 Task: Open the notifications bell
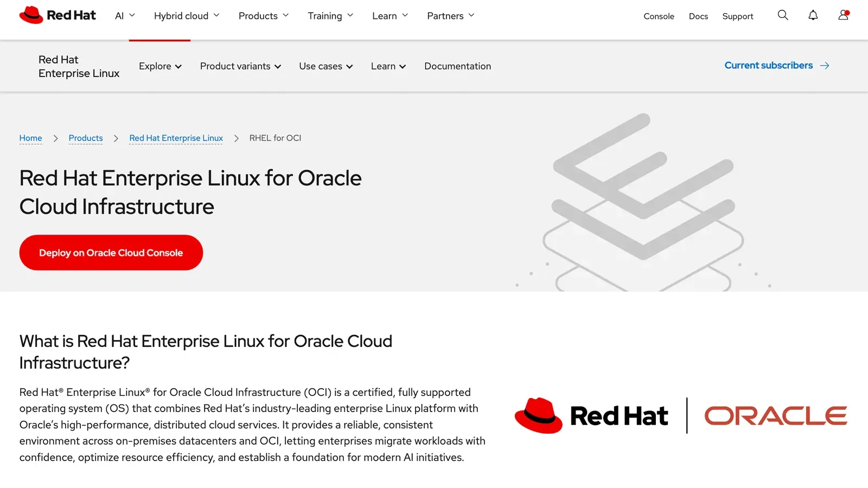pyautogui.click(x=813, y=15)
